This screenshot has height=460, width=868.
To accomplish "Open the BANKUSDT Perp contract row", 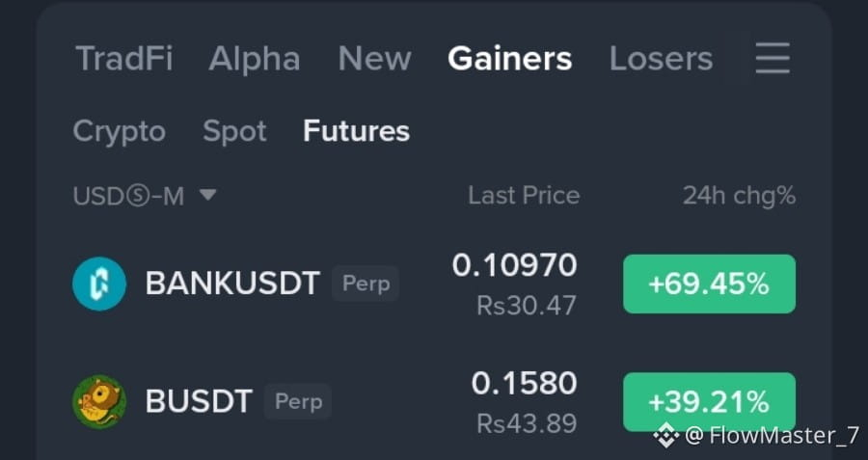I will coord(434,284).
